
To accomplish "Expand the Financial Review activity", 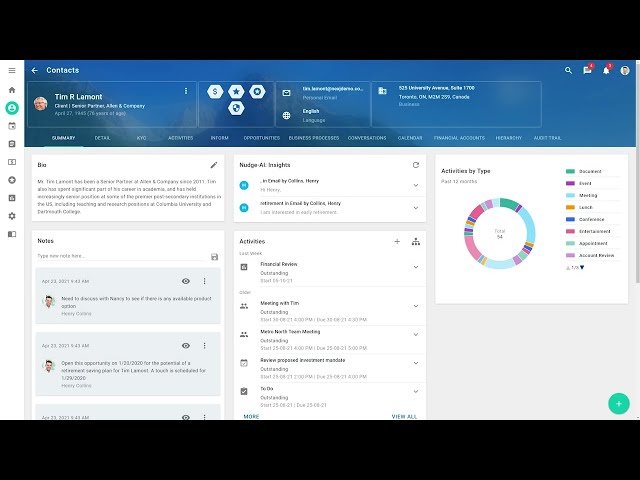I will click(416, 267).
